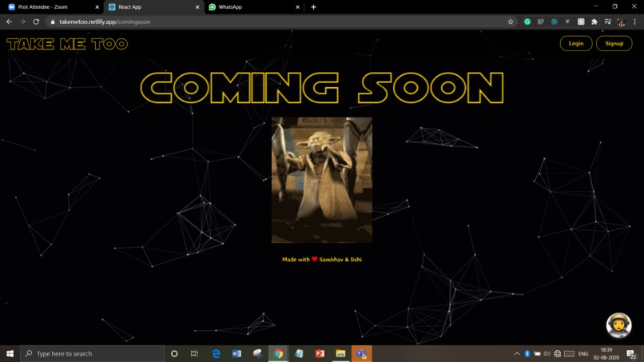Viewport: 644px width, 362px height.
Task: Open Task View on the taskbar
Action: pyautogui.click(x=195, y=353)
